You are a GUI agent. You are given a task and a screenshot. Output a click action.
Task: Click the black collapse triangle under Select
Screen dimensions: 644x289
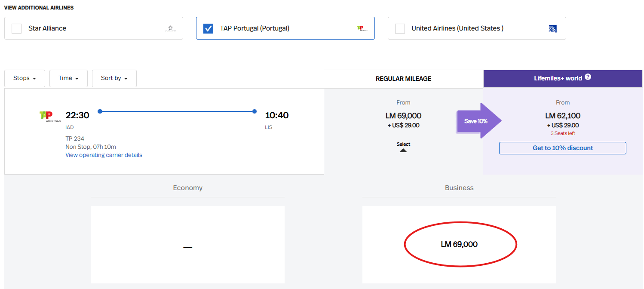(x=403, y=151)
